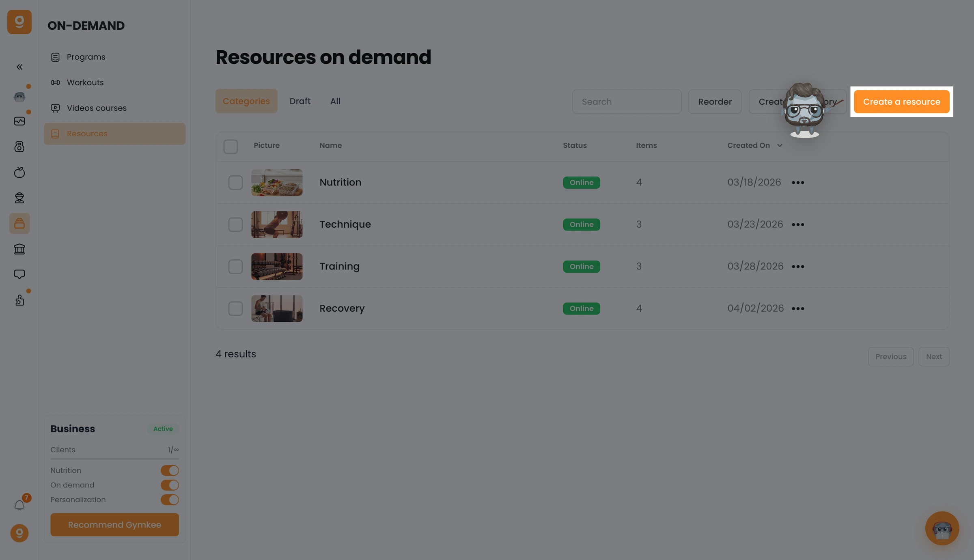Open the apple nutrition icon in sidebar
974x560 pixels.
(19, 172)
